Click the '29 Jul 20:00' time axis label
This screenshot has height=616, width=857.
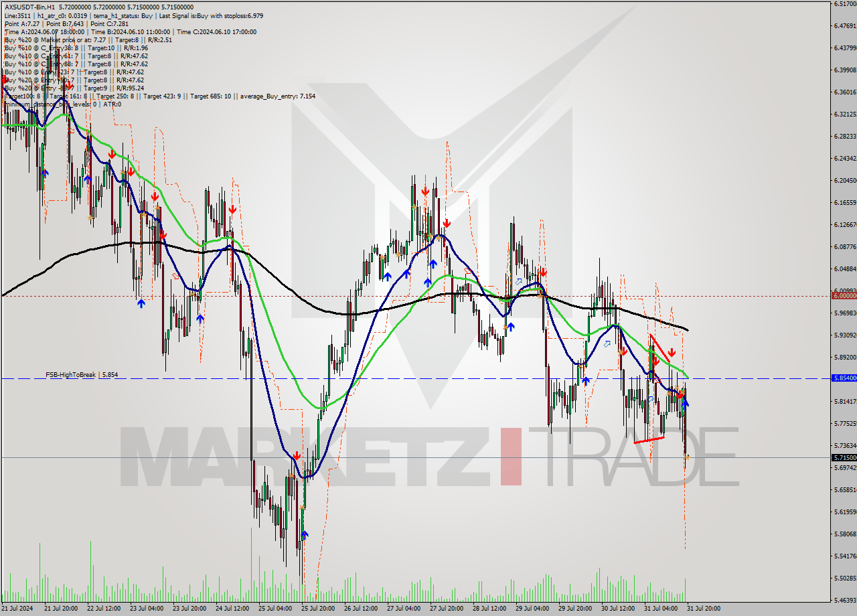click(x=575, y=609)
